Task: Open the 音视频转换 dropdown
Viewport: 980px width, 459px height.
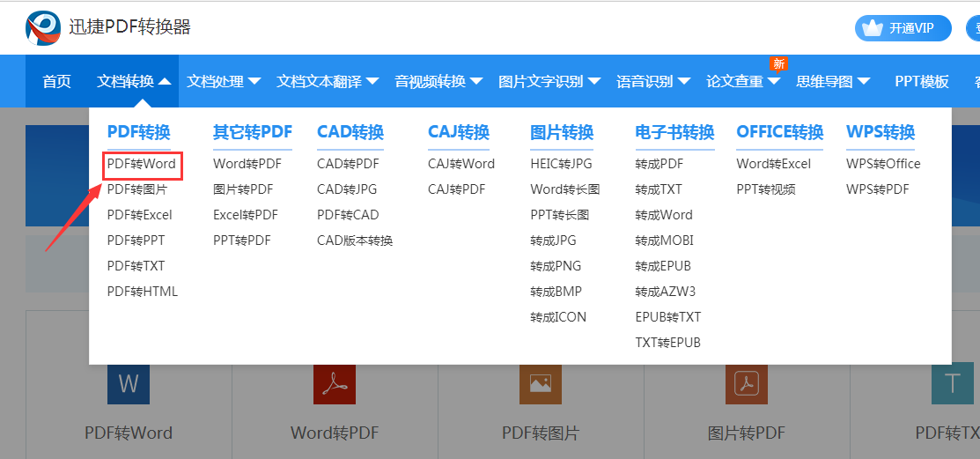Action: [x=438, y=82]
